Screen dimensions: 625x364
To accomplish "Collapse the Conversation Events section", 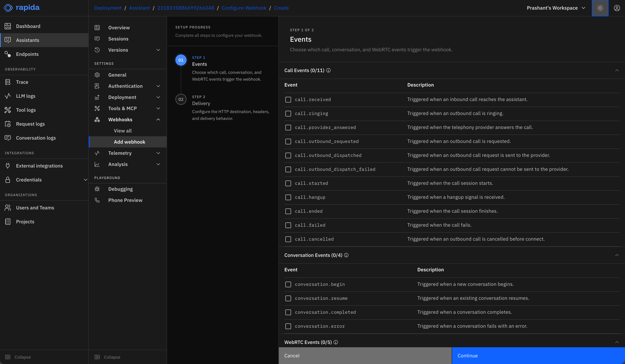I will pos(617,255).
